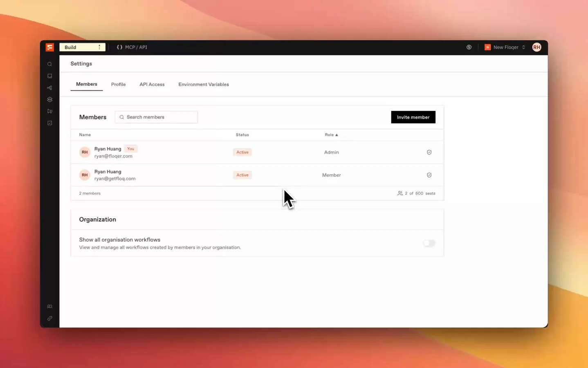Click the Build button in the top bar
Viewport: 588px width, 368px height.
[x=82, y=47]
